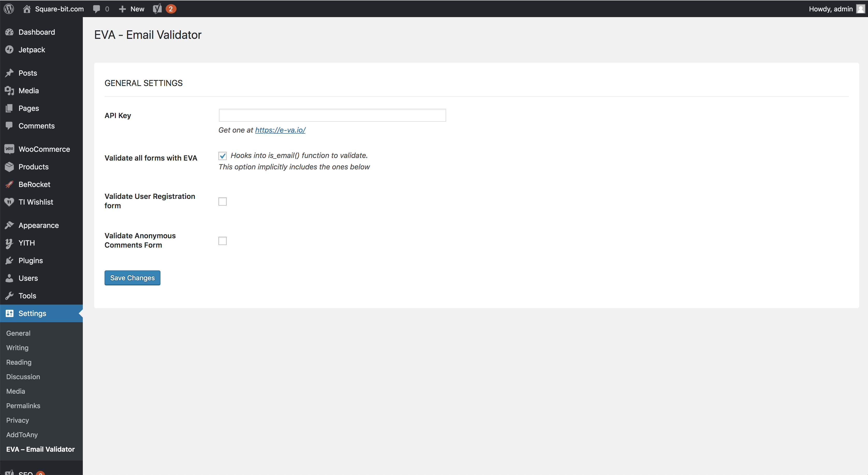Image resolution: width=868 pixels, height=475 pixels.
Task: Click the Products box icon
Action: coord(9,167)
